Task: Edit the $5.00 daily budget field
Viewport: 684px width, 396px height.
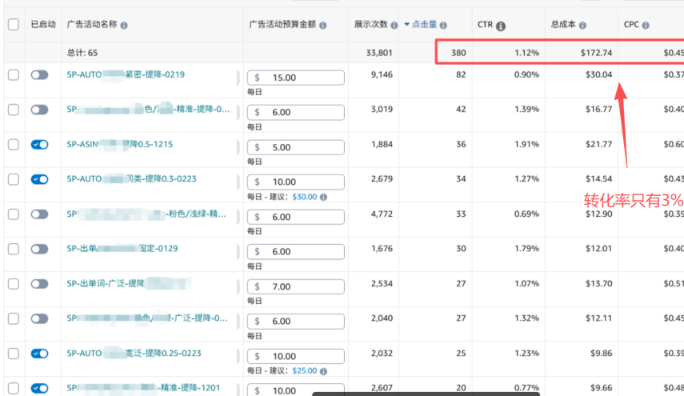Action: [296, 147]
